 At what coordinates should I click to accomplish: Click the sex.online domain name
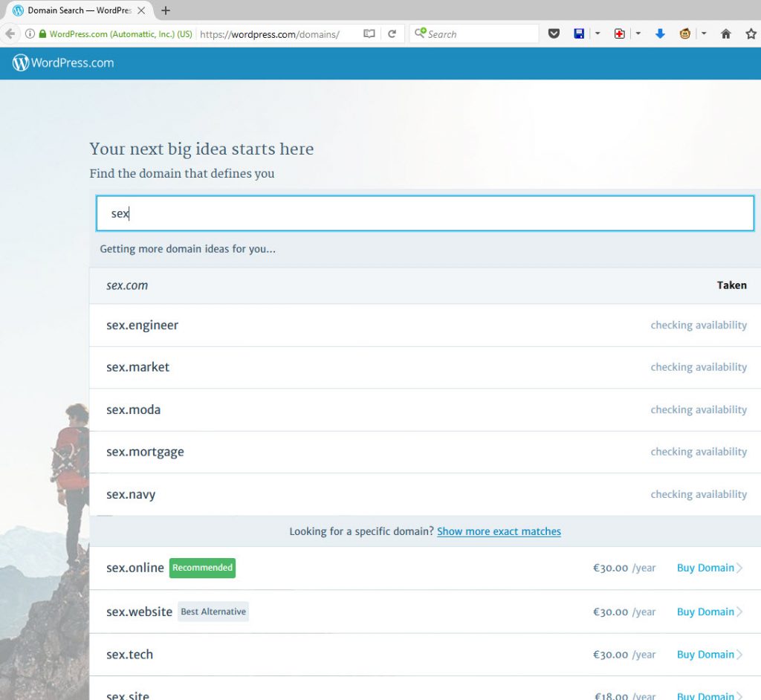coord(135,568)
